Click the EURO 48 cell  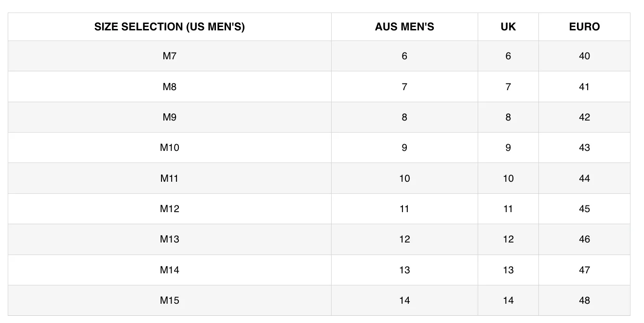(584, 300)
